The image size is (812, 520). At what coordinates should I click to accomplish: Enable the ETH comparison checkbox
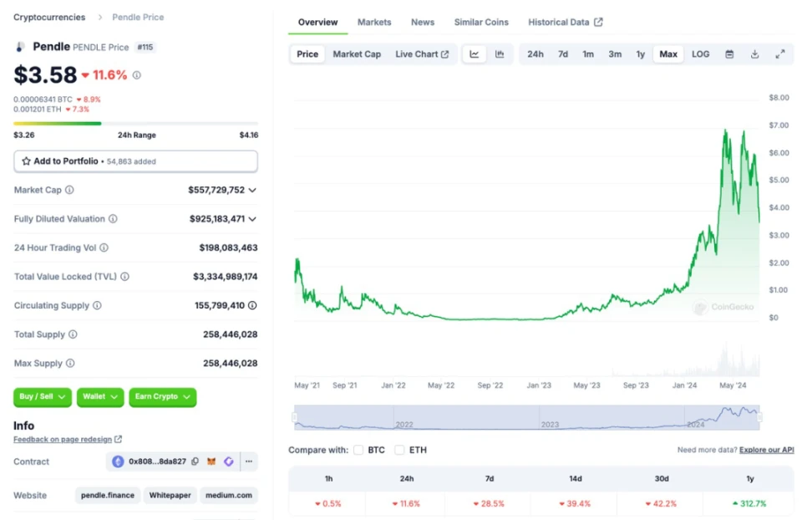pos(399,450)
